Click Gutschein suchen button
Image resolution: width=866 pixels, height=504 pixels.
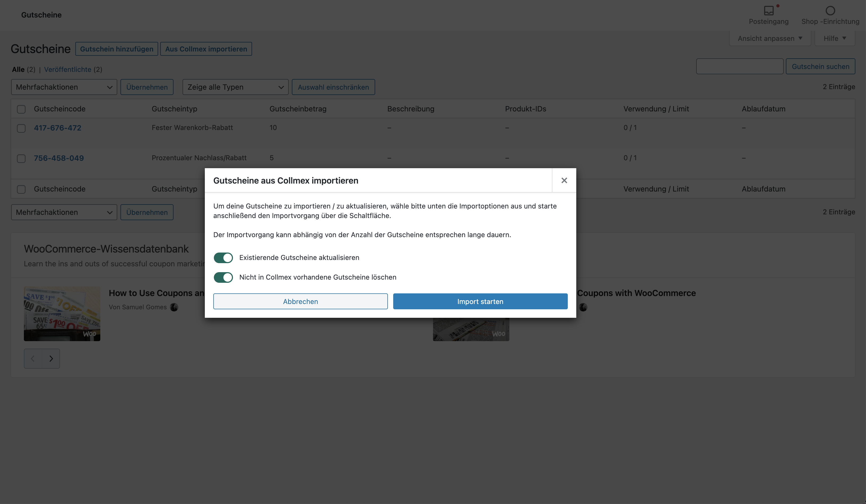[820, 66]
